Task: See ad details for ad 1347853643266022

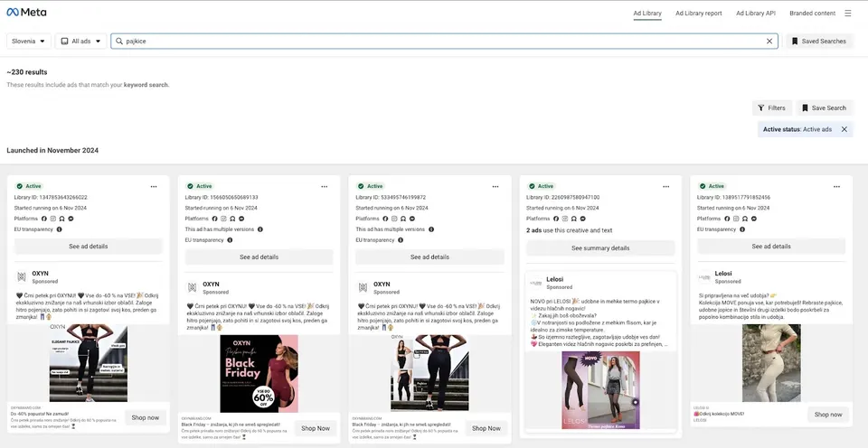Action: tap(88, 246)
